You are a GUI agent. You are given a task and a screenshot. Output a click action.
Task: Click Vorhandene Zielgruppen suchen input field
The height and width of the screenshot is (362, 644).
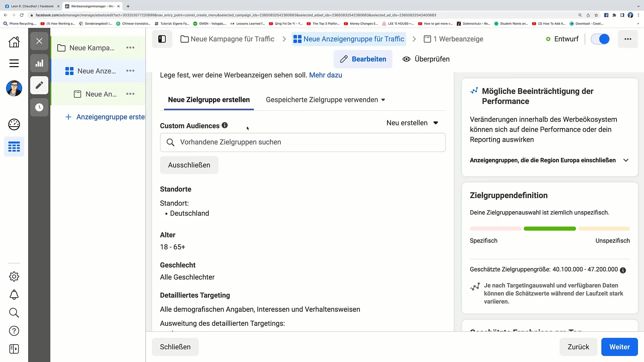point(303,142)
